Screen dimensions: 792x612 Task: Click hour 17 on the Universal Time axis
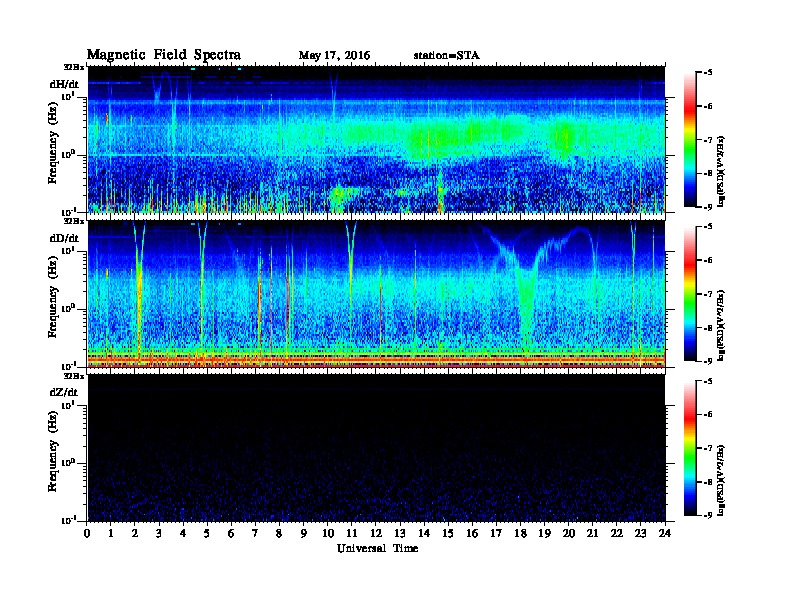point(496,534)
